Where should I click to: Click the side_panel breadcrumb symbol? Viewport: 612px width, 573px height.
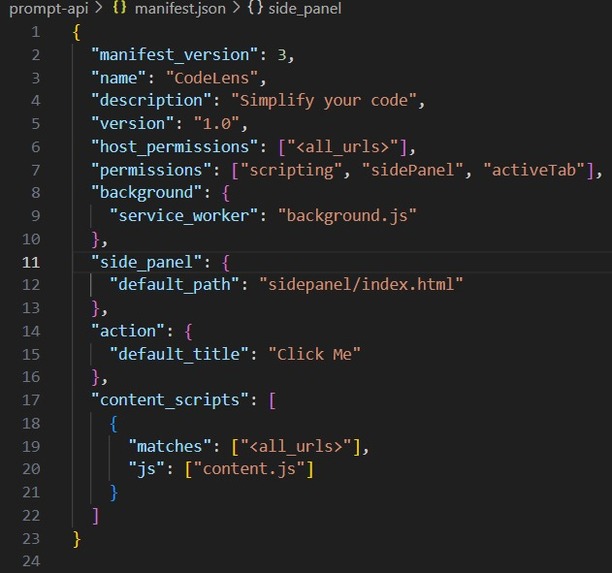[x=305, y=9]
